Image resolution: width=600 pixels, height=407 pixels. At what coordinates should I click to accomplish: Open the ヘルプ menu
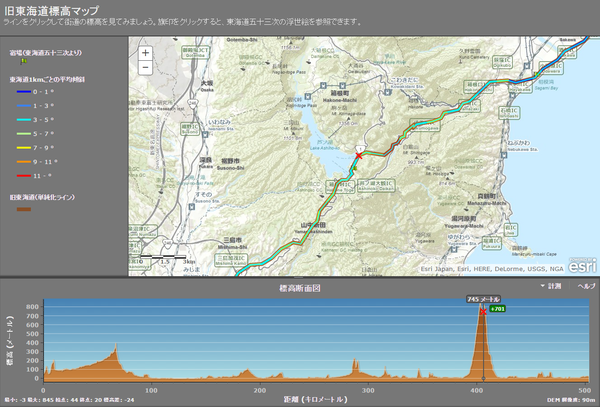click(585, 287)
